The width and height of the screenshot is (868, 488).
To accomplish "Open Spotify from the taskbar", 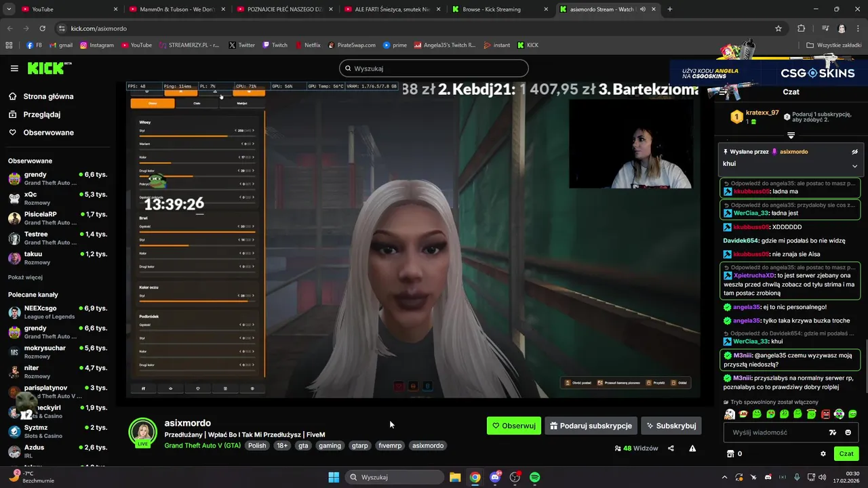I will tap(534, 477).
